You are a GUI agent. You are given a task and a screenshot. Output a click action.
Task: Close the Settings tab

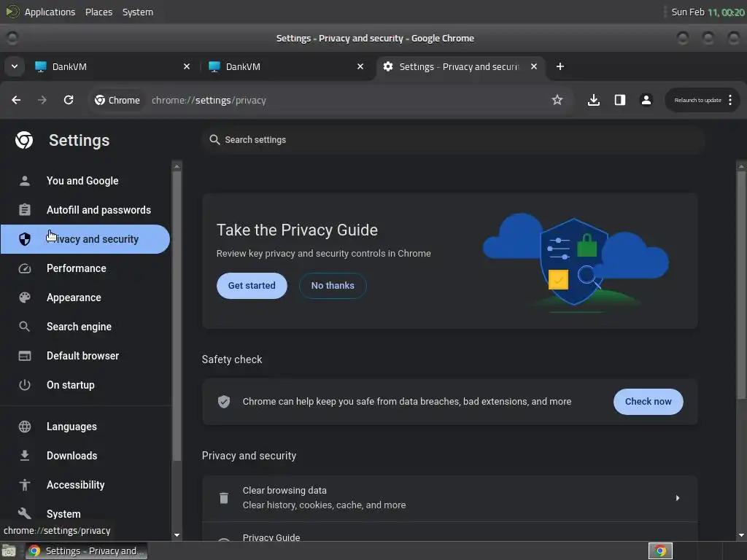(x=534, y=66)
